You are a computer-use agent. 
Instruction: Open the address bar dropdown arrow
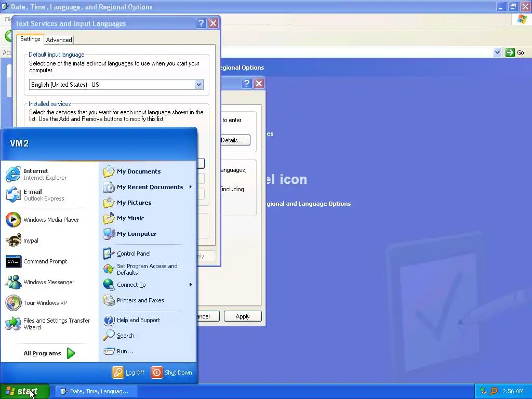coord(497,52)
